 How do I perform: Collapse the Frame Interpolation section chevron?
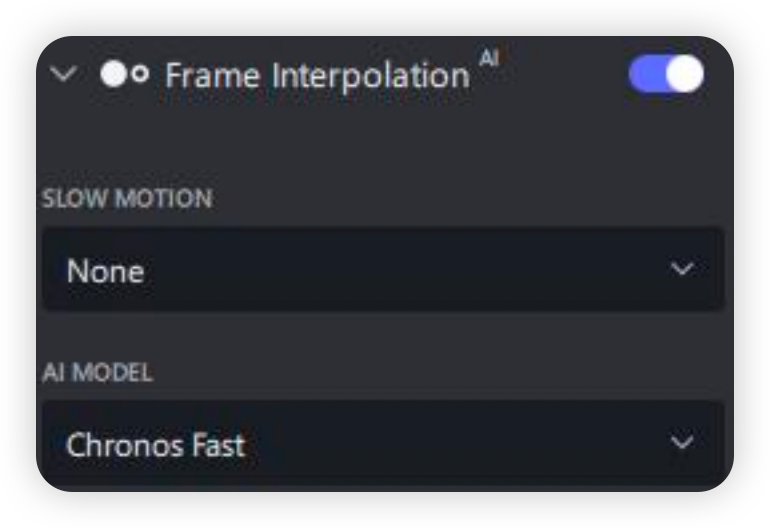[63, 75]
